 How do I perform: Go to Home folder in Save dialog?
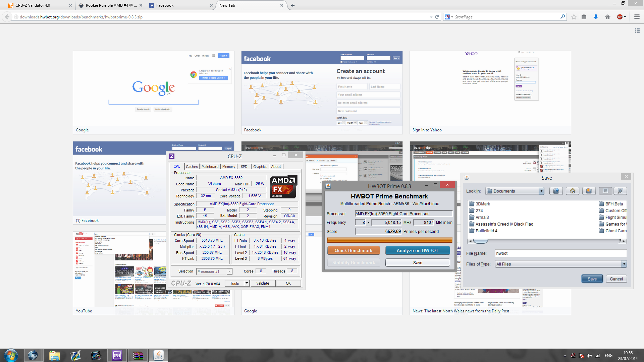tap(573, 191)
